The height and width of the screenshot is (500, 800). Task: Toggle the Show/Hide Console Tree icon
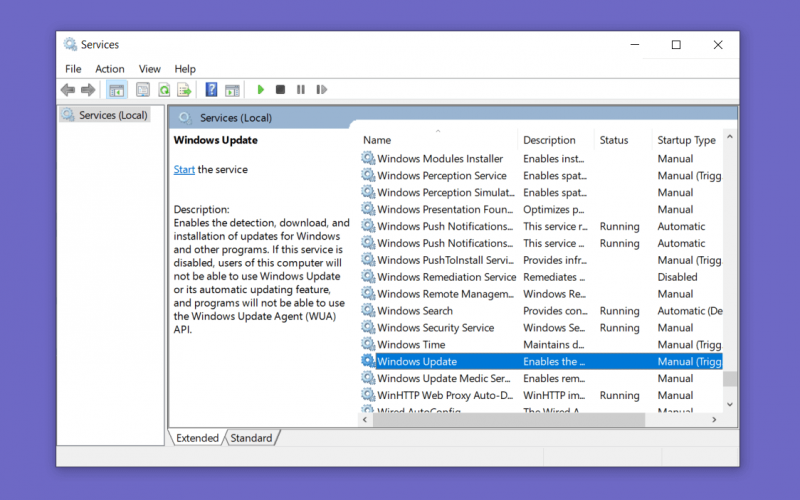(x=116, y=90)
